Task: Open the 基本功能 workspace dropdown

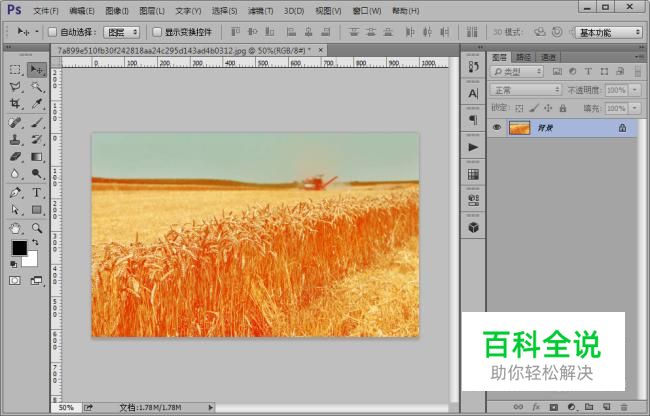Action: [x=609, y=32]
